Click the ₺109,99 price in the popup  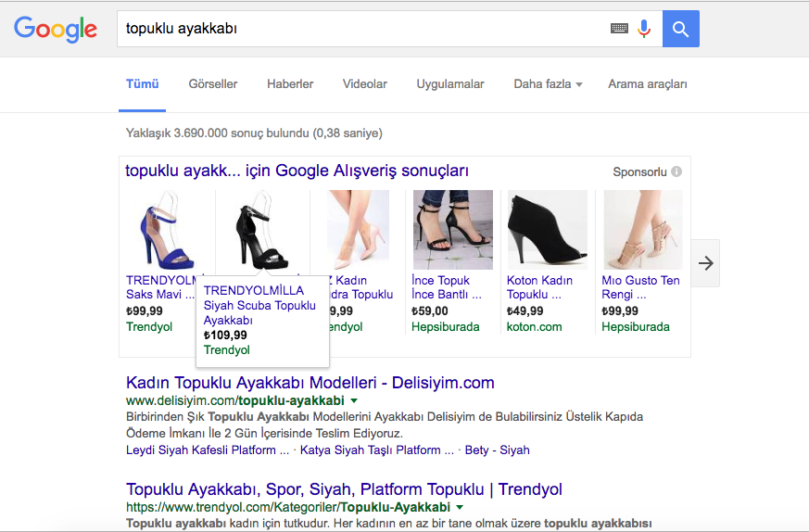225,335
